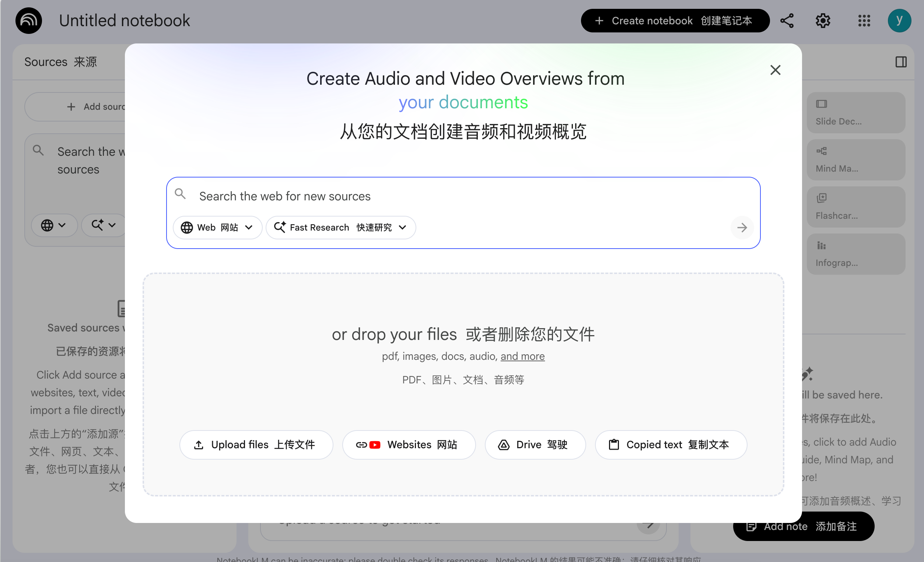Click the account avatar 'y'
Viewport: 924px width, 562px height.
pyautogui.click(x=899, y=21)
